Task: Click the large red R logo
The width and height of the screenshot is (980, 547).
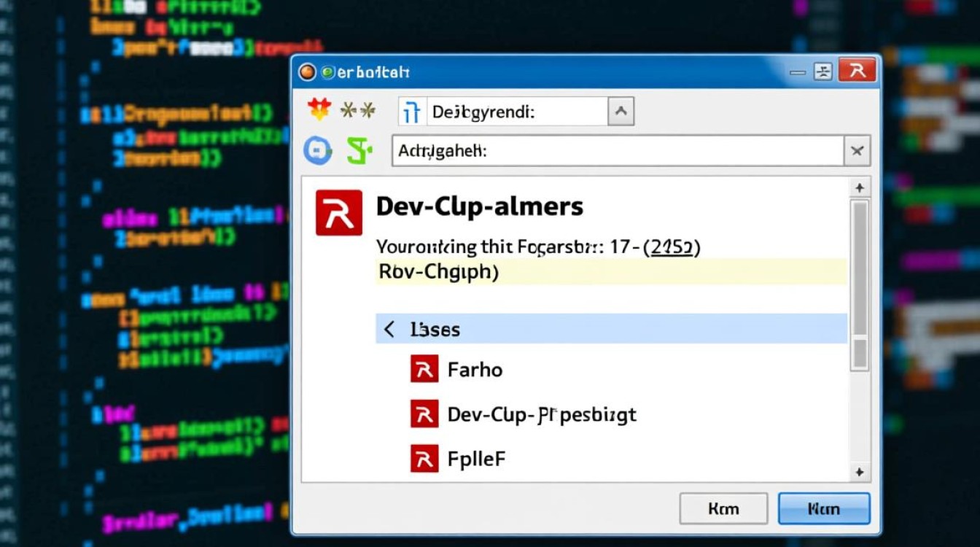Action: coord(339,213)
